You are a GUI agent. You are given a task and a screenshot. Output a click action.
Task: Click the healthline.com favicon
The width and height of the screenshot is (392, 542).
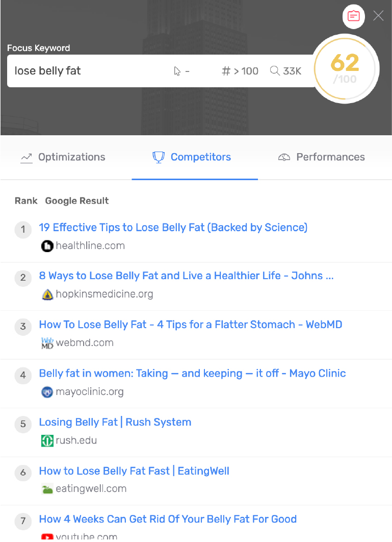pos(47,246)
